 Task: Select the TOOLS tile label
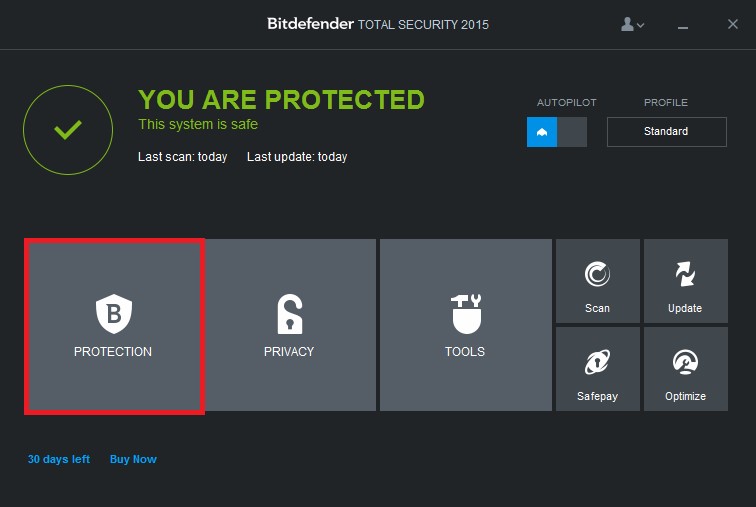(465, 351)
